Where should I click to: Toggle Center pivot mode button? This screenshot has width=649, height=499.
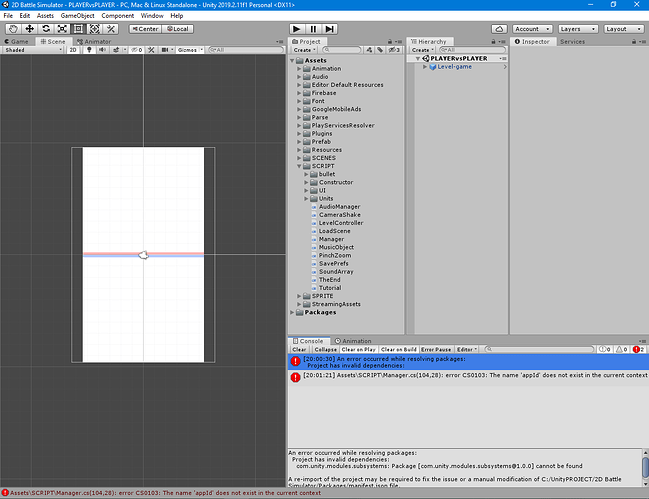click(x=144, y=29)
